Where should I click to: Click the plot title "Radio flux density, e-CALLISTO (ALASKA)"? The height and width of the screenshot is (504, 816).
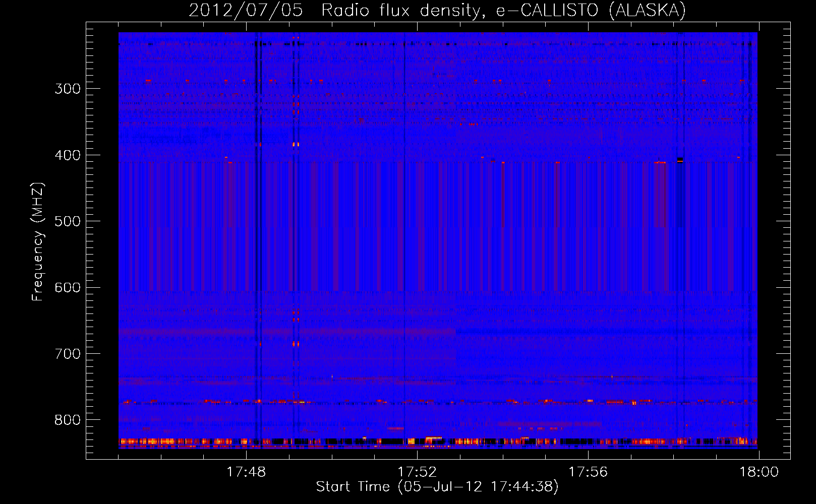pyautogui.click(x=503, y=11)
